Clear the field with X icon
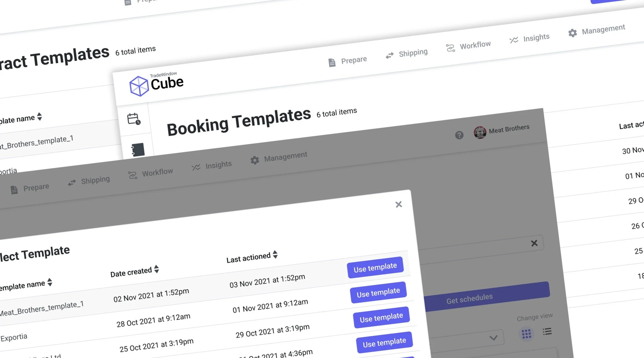Image resolution: width=644 pixels, height=358 pixels. click(534, 243)
